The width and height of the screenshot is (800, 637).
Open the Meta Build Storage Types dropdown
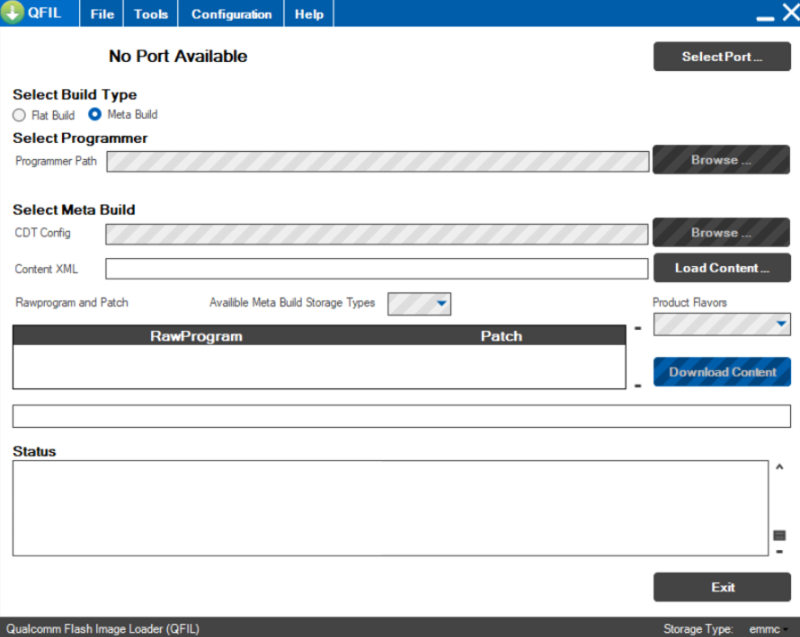click(x=419, y=304)
